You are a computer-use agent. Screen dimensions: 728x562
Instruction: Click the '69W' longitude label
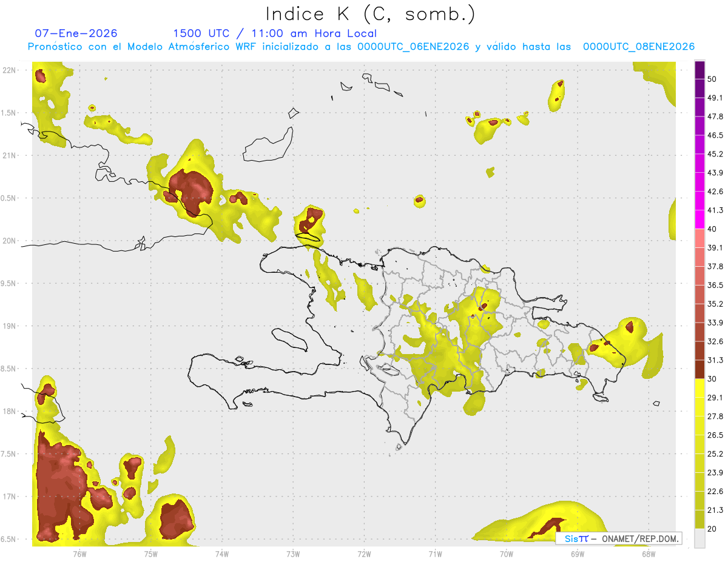coord(577,554)
